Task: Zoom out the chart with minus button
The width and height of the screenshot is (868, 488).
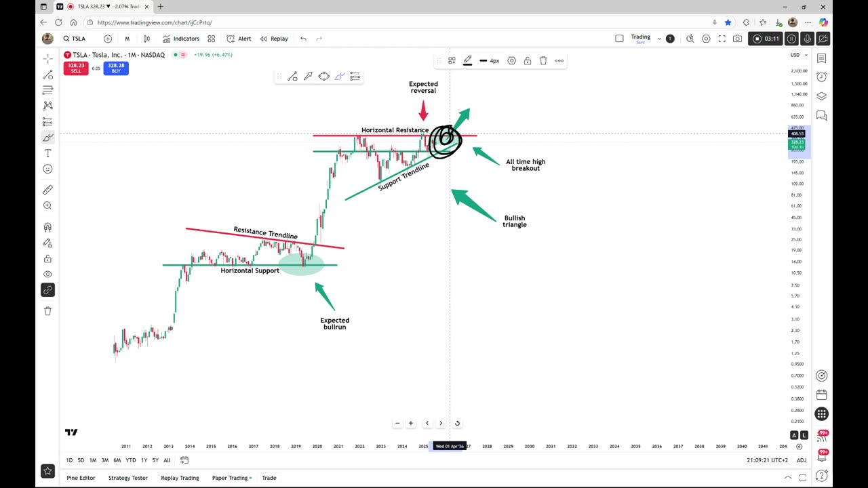Action: coord(397,423)
